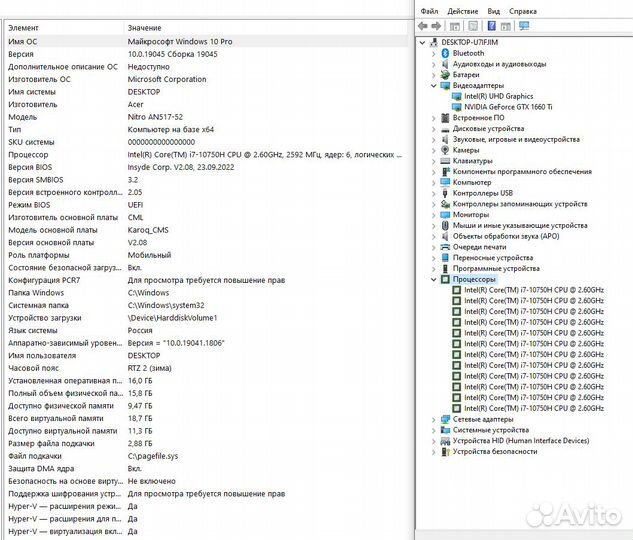Select the Процессор row in system info
This screenshot has width=633, height=540.
tap(207, 155)
